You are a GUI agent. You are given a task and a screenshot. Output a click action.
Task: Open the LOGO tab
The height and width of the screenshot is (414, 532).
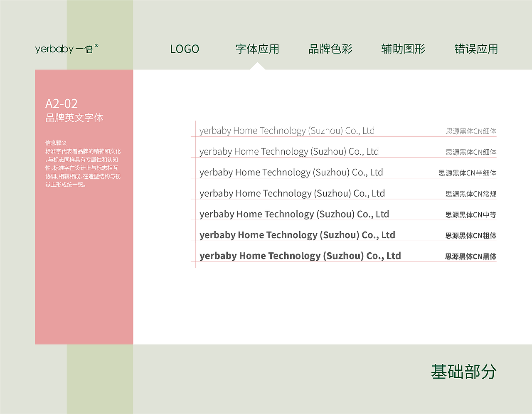185,49
